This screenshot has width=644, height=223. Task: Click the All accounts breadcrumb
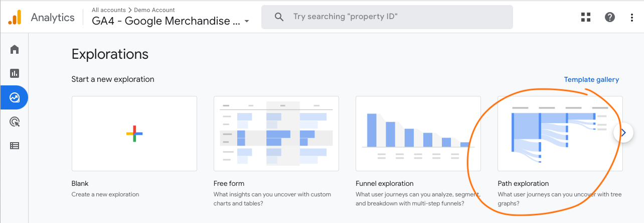click(109, 10)
